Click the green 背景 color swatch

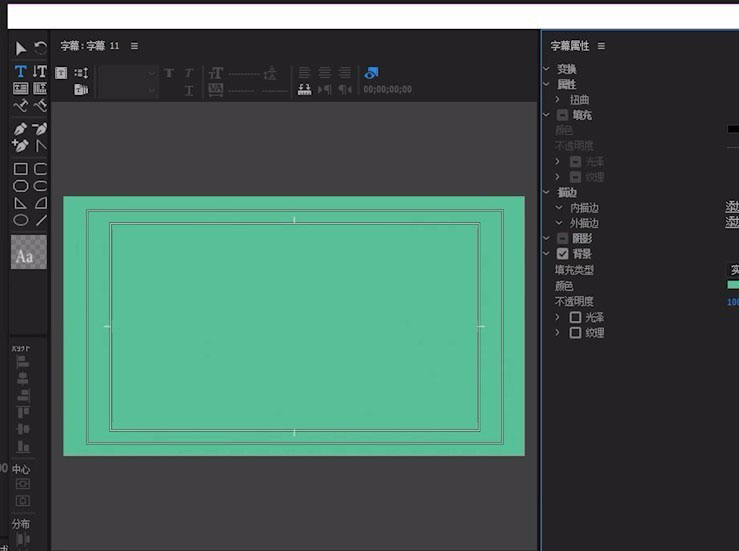click(x=733, y=285)
